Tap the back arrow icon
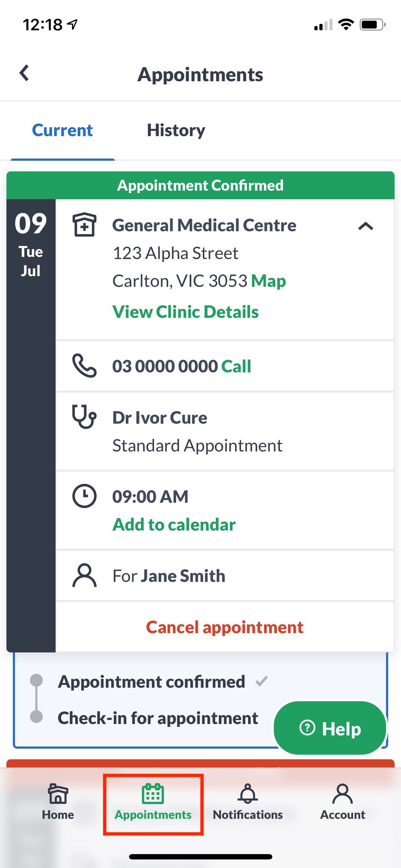401x868 pixels. (x=24, y=73)
